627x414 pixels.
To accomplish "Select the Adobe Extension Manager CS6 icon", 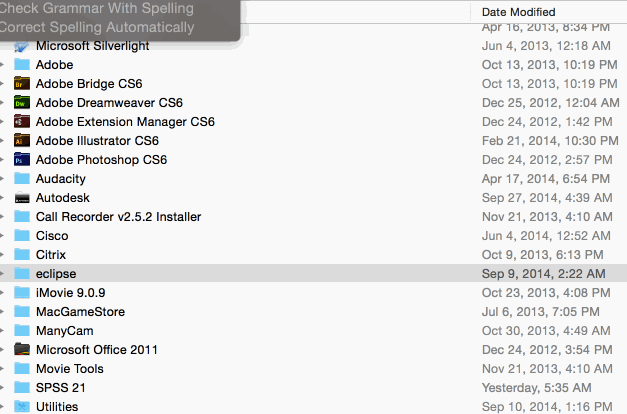I will click(22, 121).
